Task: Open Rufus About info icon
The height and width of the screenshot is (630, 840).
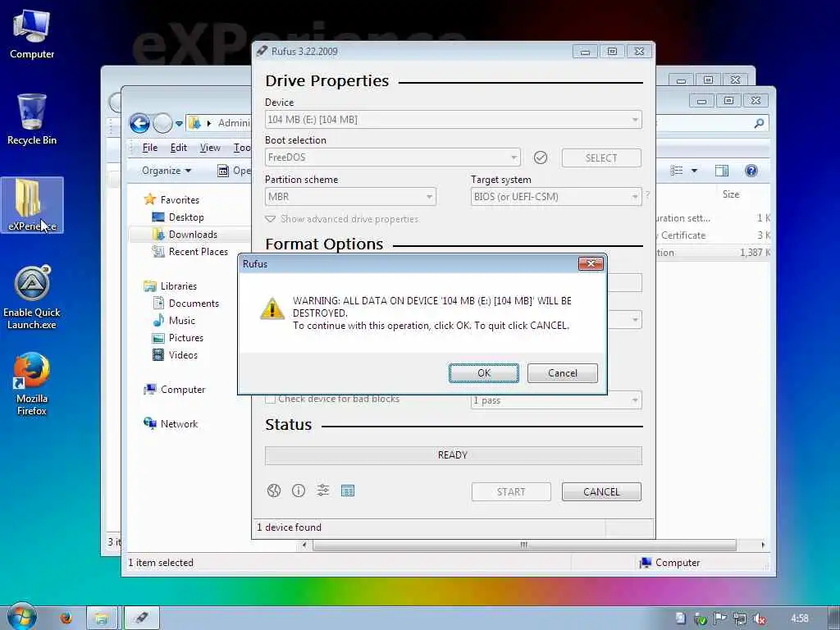Action: [299, 491]
